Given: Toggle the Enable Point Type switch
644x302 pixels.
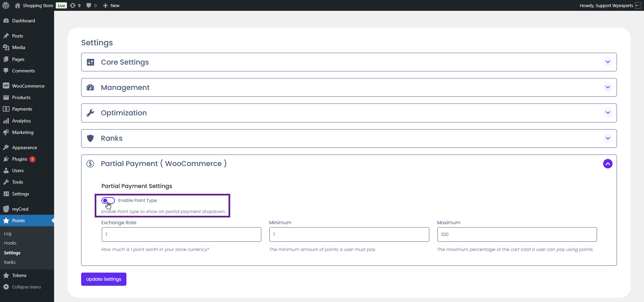Looking at the screenshot, I should click(108, 201).
